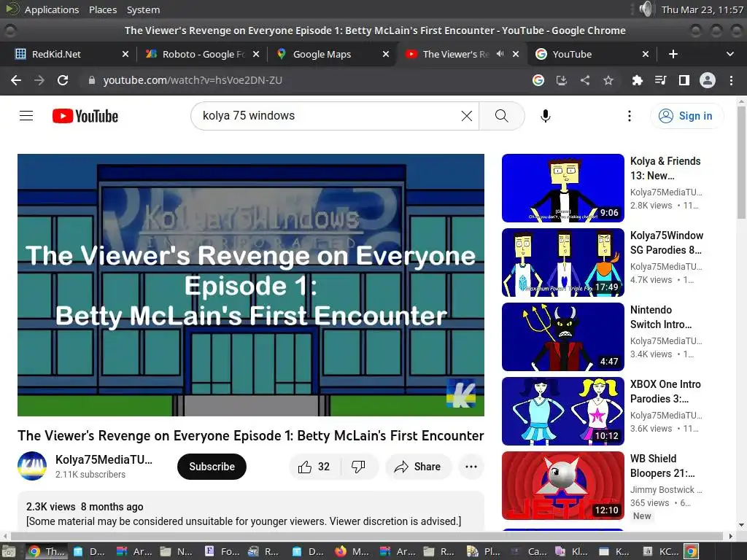Open Kolya & Friends 13 video thumbnail
Image resolution: width=747 pixels, height=560 pixels.
click(563, 188)
